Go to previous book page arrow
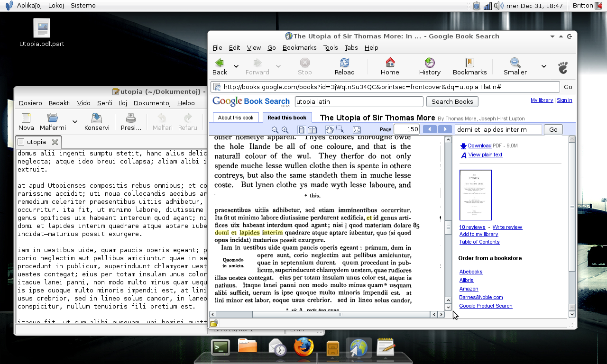 point(430,129)
